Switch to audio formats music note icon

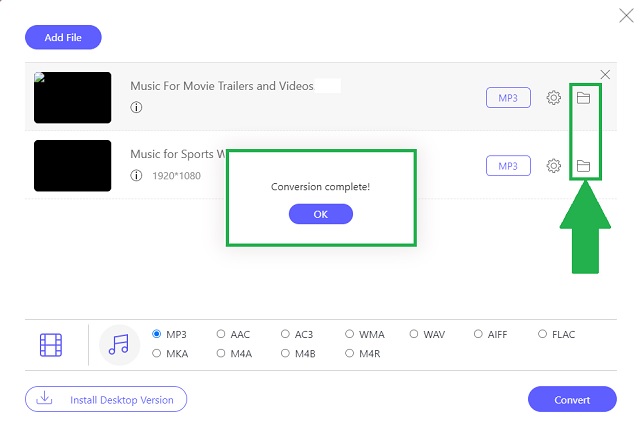[x=119, y=344]
